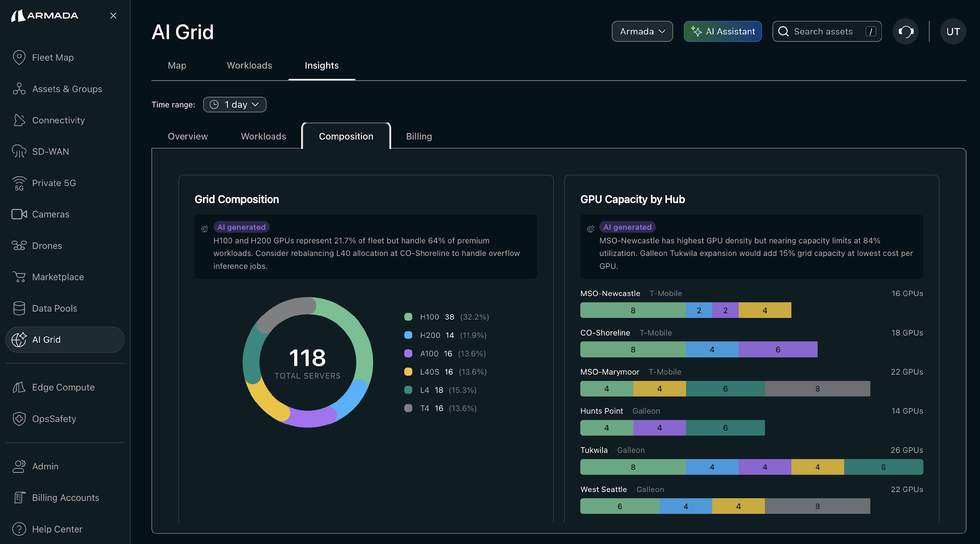Collapse the sidebar with X button
Screen dimensions: 980x544
coord(113,16)
